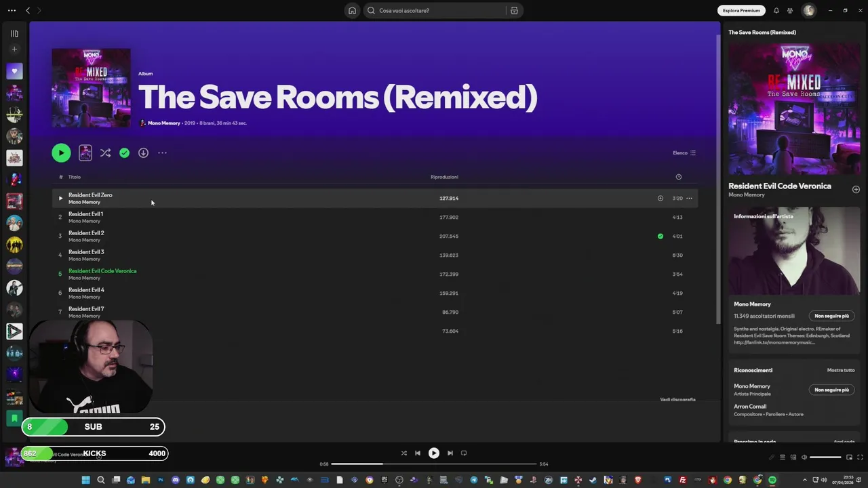This screenshot has width=868, height=488.
Task: Select the Resident Evil 7 track
Action: pos(374,312)
